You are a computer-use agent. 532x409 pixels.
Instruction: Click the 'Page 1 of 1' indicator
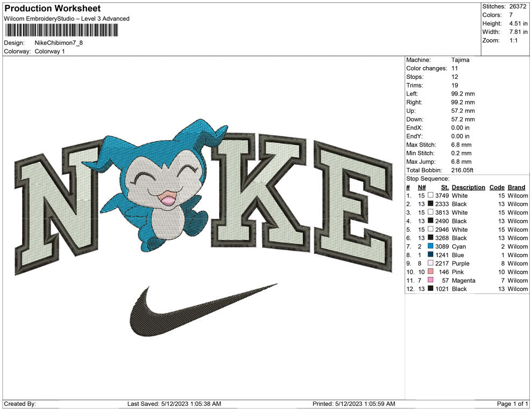[x=512, y=404]
